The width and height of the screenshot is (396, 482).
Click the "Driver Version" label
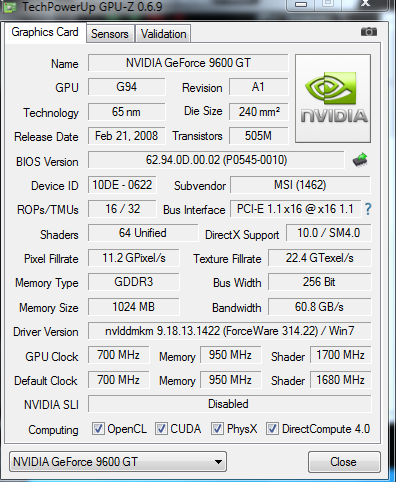pyautogui.click(x=46, y=332)
